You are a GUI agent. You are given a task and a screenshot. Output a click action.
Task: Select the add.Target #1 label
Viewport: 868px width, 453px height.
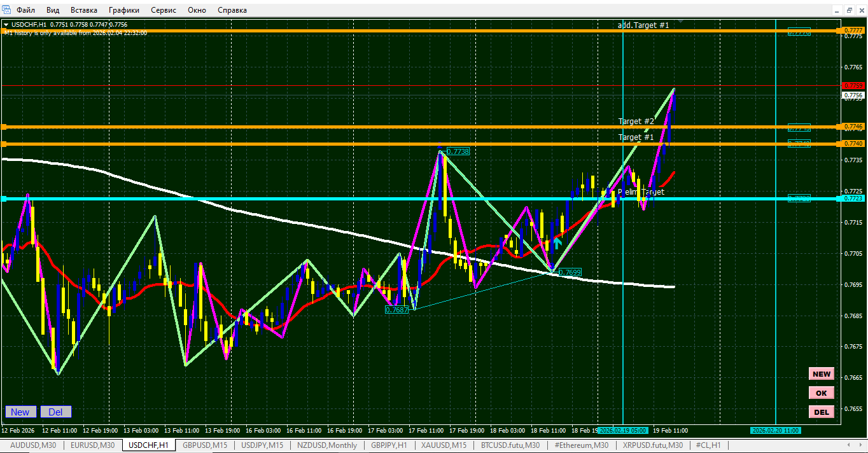[x=643, y=25]
